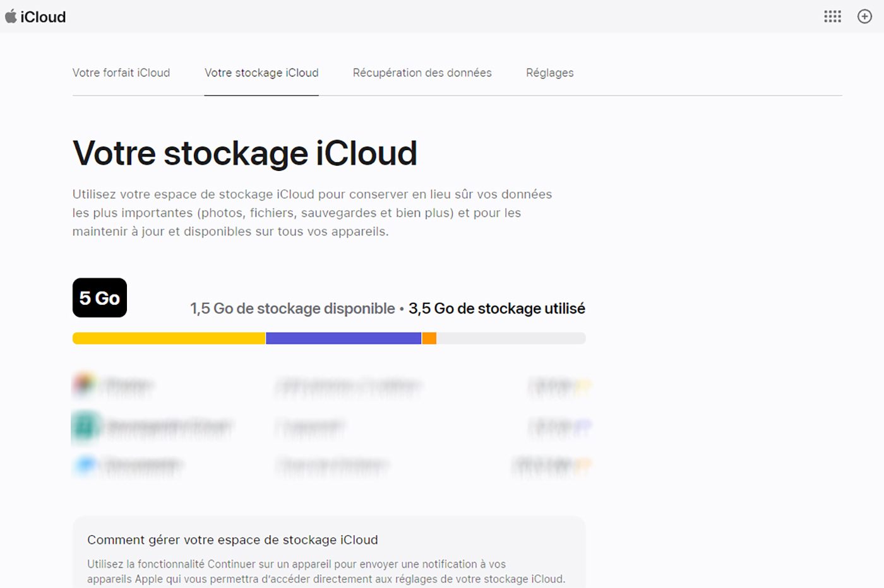This screenshot has width=884, height=588.
Task: Click the blurred Photos app icon row
Action: tap(331, 385)
